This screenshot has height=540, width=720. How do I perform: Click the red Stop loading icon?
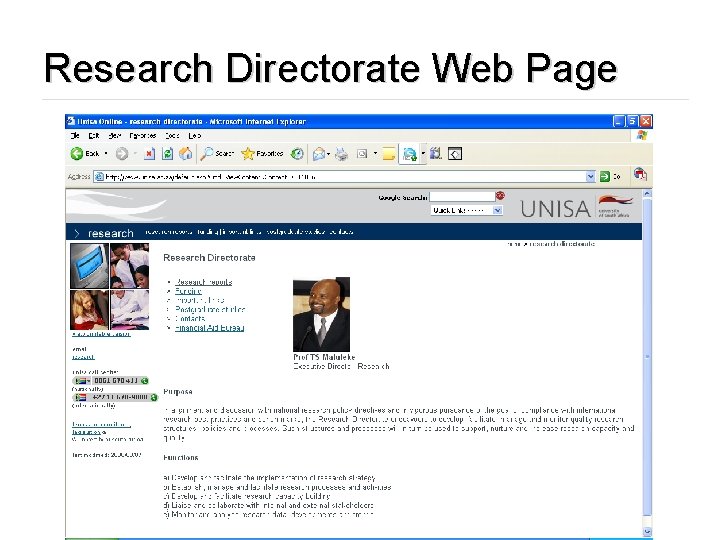tap(149, 153)
